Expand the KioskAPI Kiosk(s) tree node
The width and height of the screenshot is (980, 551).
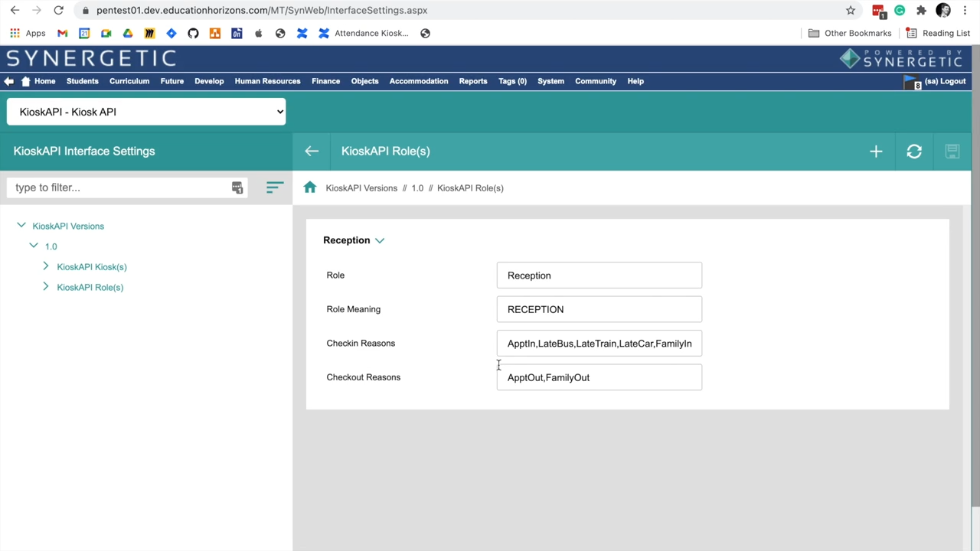46,266
